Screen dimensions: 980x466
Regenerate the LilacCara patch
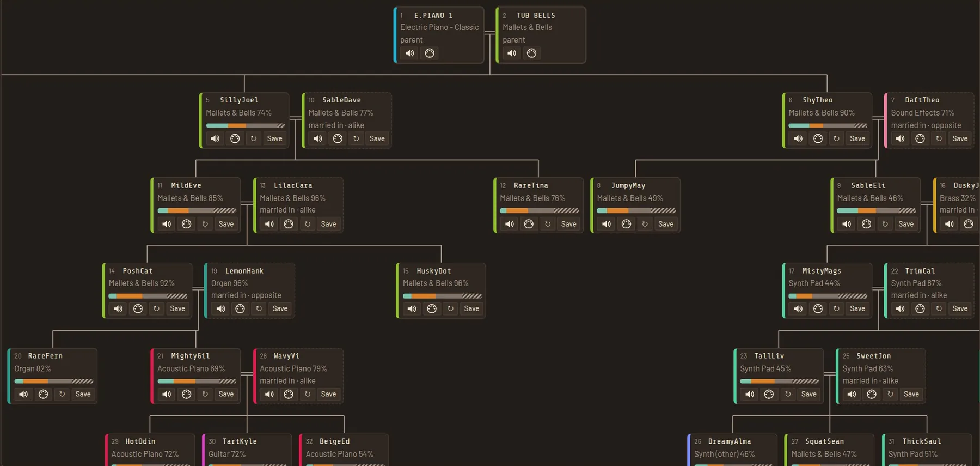pos(308,224)
